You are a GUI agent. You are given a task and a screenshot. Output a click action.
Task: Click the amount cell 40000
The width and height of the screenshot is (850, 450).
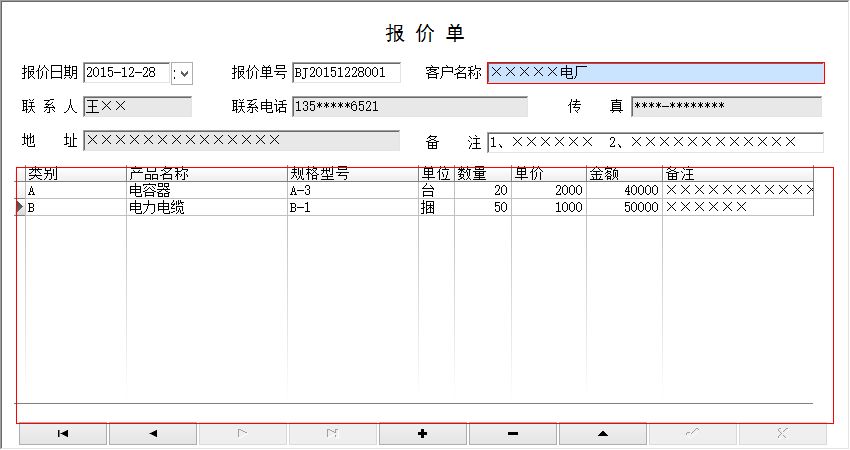[x=624, y=190]
